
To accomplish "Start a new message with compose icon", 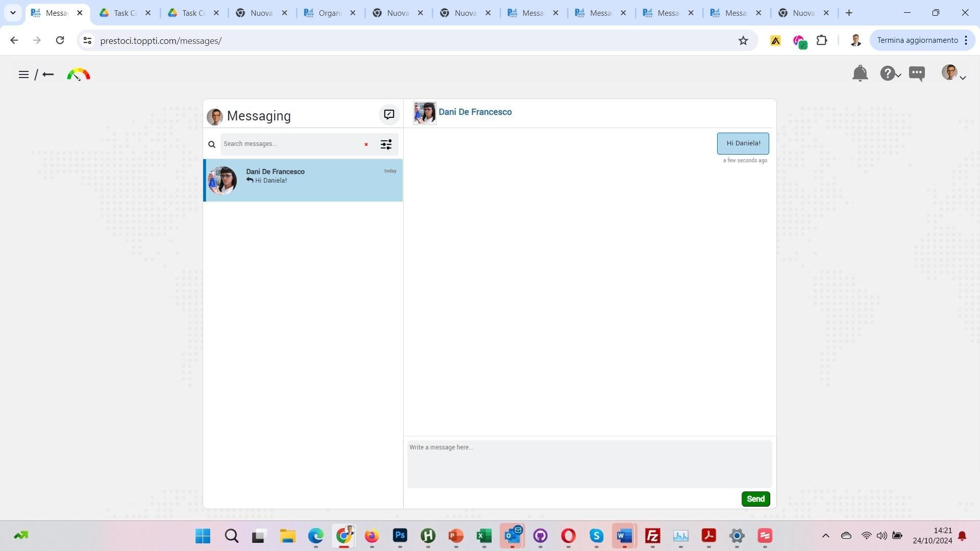I will (x=389, y=114).
